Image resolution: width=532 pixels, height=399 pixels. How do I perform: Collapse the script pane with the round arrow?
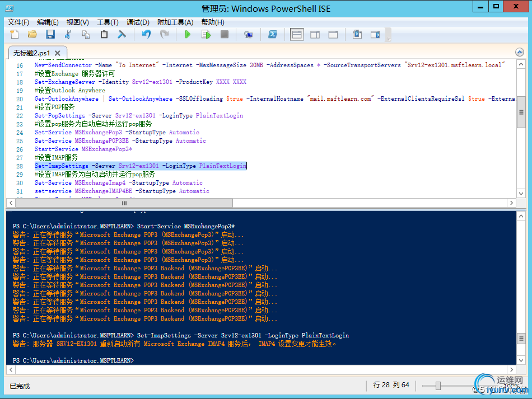tap(520, 52)
